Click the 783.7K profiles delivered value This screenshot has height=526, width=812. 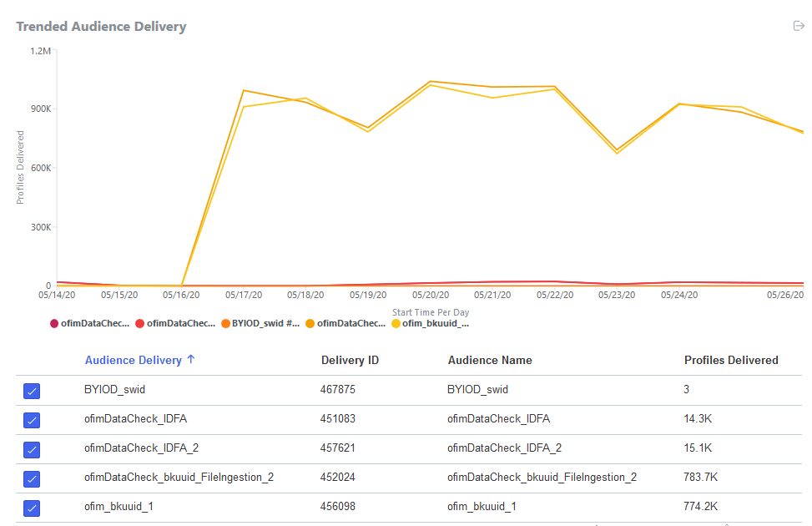click(x=700, y=478)
